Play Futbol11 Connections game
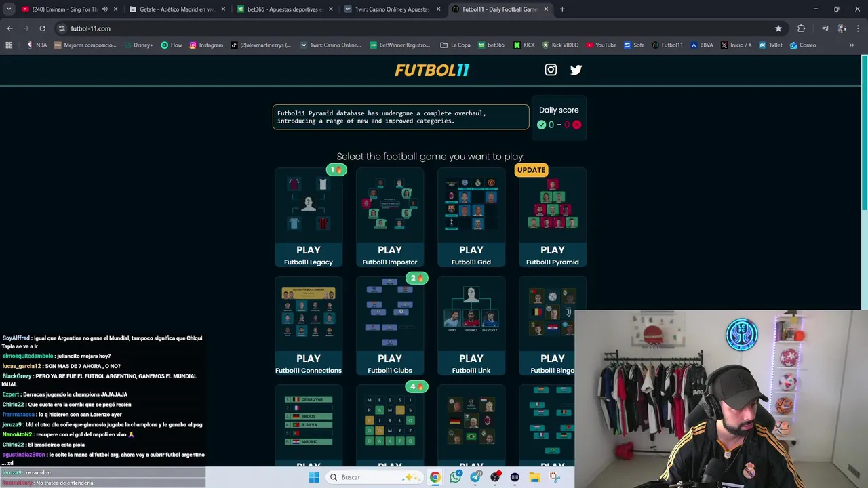 click(x=309, y=326)
